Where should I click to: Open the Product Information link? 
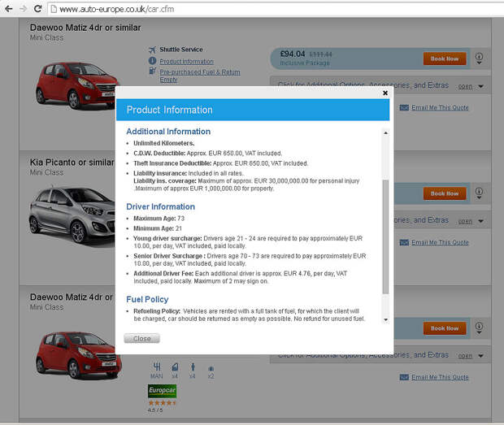point(186,62)
